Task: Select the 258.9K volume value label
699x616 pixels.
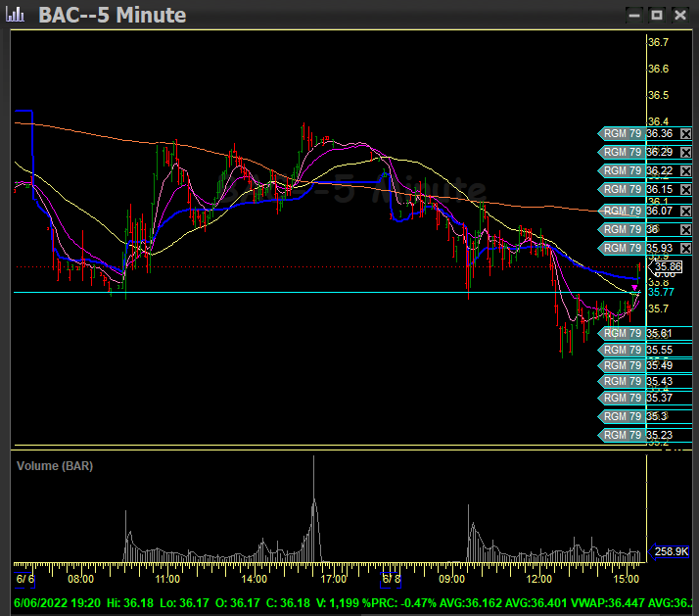Action: pyautogui.click(x=671, y=553)
